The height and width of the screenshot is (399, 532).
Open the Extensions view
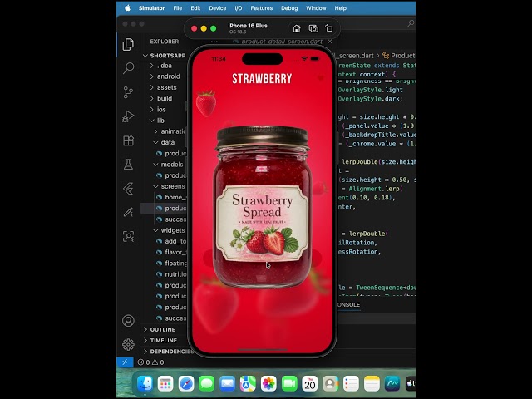128,140
